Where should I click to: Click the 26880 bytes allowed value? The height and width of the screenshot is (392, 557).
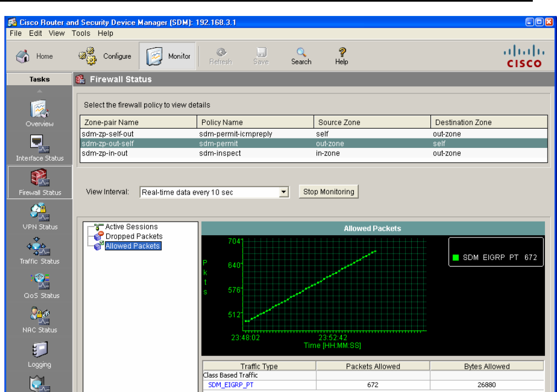pos(487,385)
